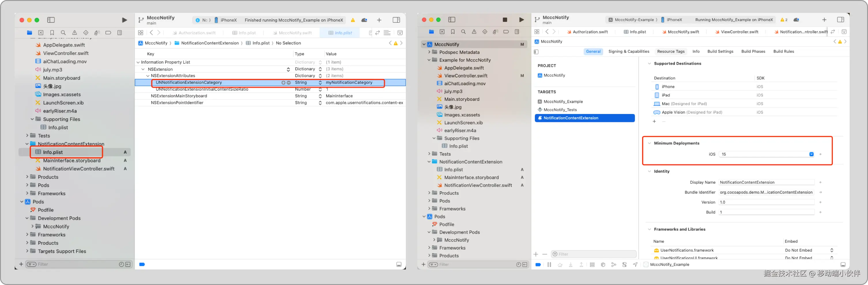
Task: Show issue navigator in right window
Action: (474, 32)
